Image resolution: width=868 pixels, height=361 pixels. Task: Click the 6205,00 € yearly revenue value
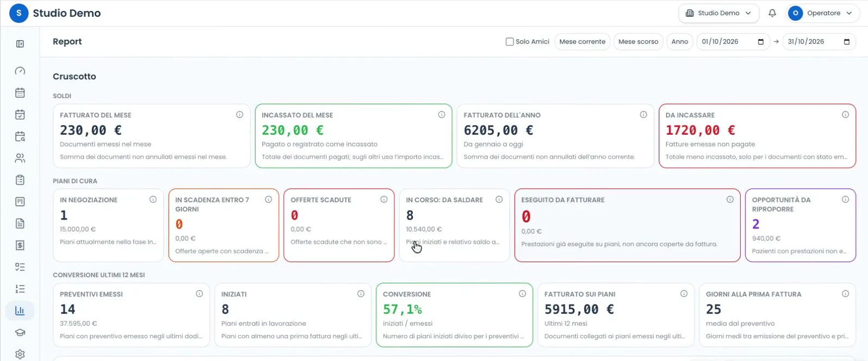coord(498,130)
